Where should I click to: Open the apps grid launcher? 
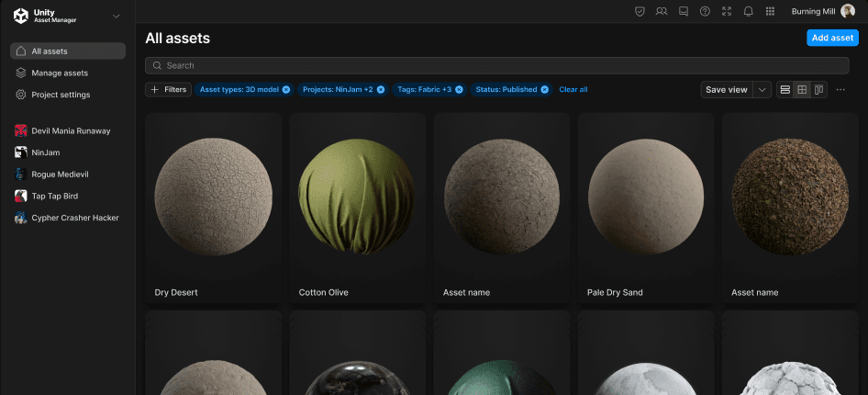coord(770,11)
